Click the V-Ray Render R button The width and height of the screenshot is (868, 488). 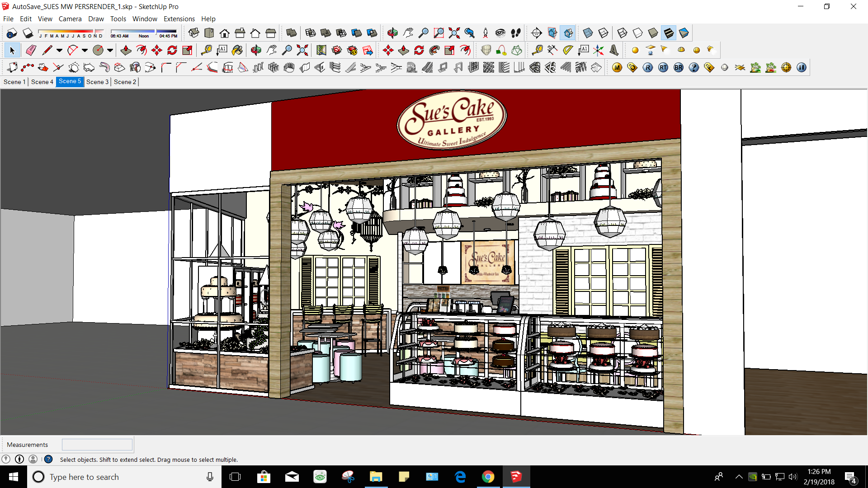(x=647, y=68)
